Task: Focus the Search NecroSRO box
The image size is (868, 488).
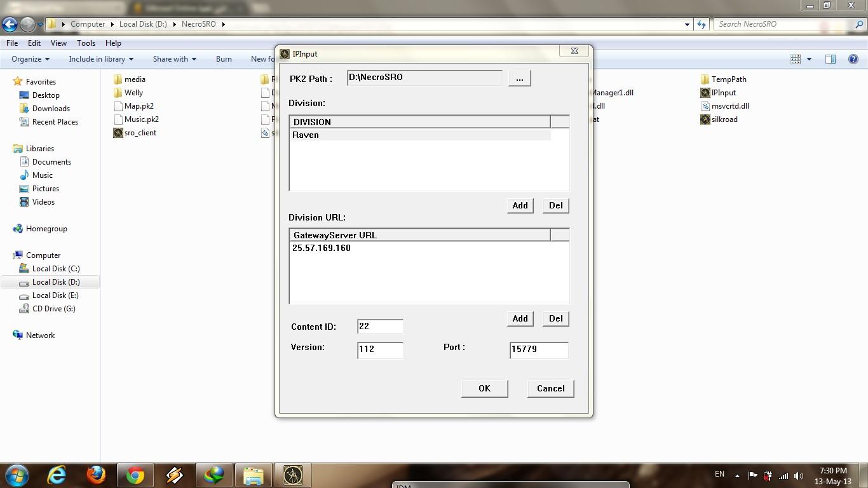Action: pos(783,24)
